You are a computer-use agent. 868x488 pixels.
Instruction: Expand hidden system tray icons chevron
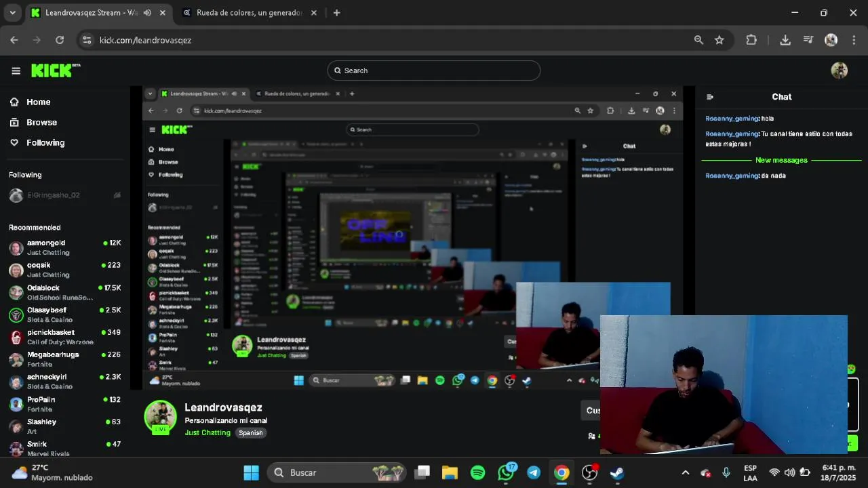click(x=686, y=472)
